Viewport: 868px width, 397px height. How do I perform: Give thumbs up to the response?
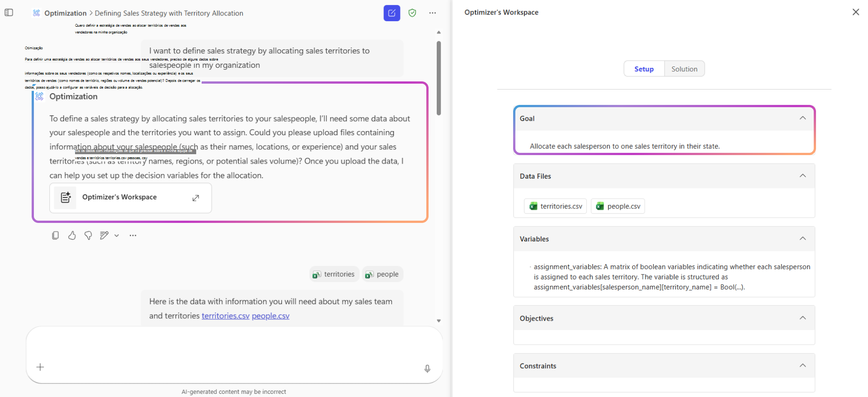point(72,236)
